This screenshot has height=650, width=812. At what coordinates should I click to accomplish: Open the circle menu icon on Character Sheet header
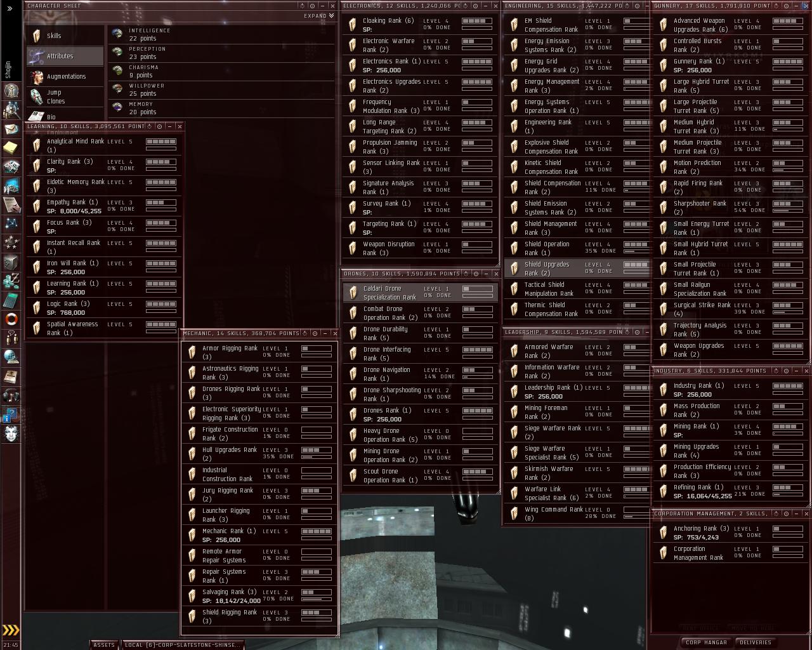311,6
